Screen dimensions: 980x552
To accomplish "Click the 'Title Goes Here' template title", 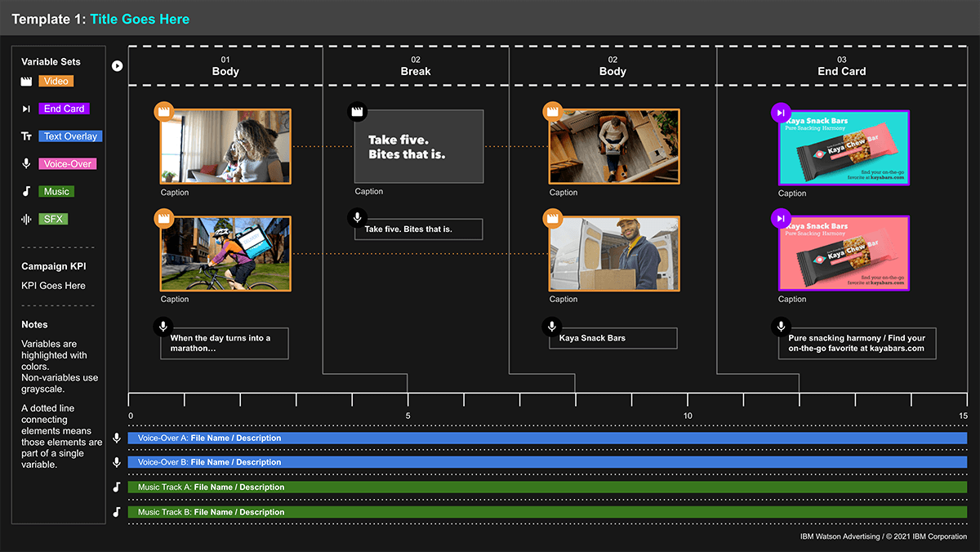I will click(x=140, y=19).
